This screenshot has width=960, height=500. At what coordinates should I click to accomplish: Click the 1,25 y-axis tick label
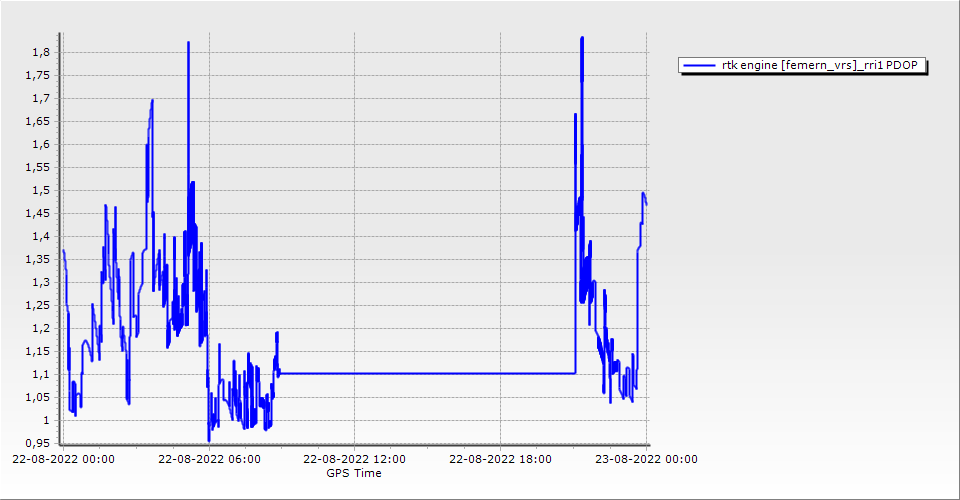35,305
